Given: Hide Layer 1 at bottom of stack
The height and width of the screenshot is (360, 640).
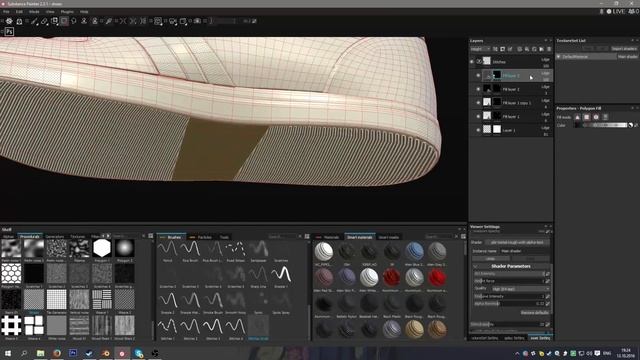Looking at the screenshot, I should pos(478,130).
